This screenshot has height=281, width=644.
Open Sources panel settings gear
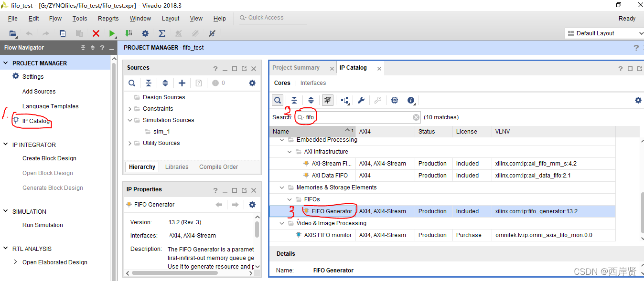coord(252,83)
